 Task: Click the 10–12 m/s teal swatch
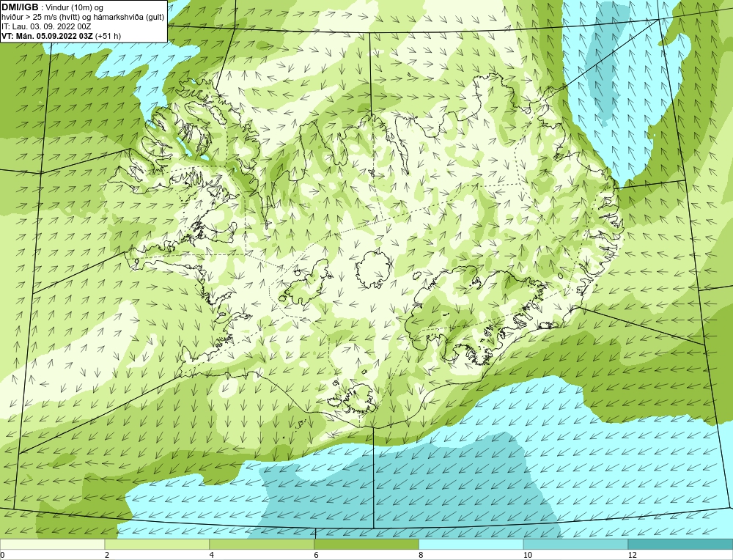point(576,544)
